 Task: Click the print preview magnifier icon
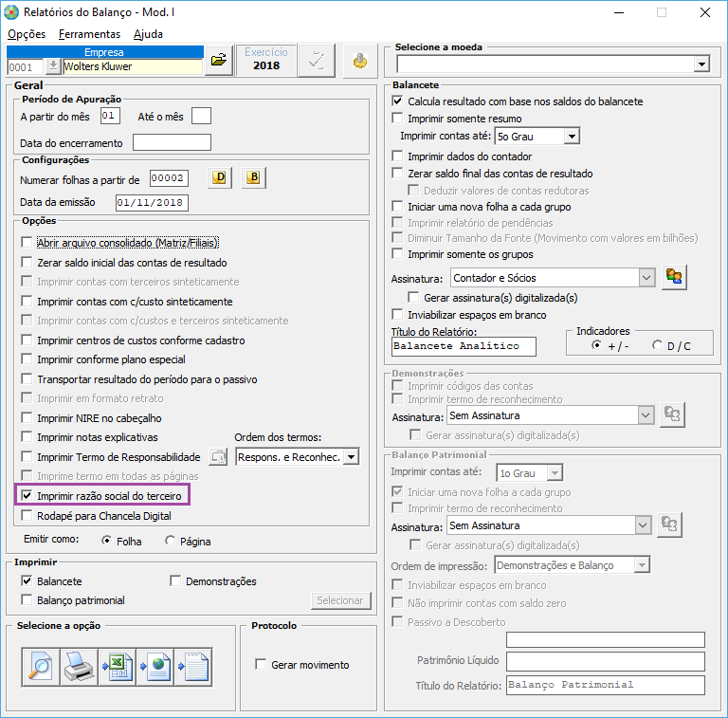41,666
